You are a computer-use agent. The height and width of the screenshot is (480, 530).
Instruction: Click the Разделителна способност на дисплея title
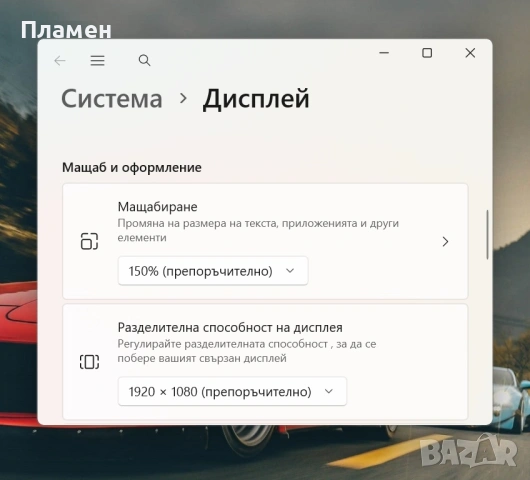point(230,327)
